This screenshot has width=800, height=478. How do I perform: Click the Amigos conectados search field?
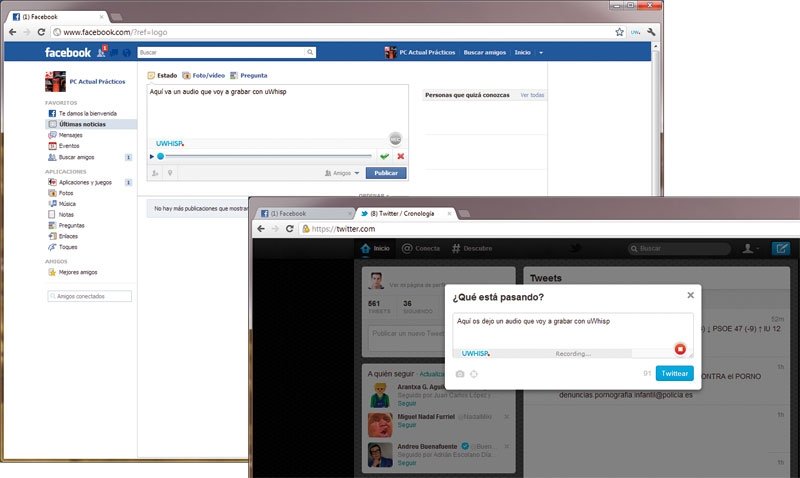[89, 296]
